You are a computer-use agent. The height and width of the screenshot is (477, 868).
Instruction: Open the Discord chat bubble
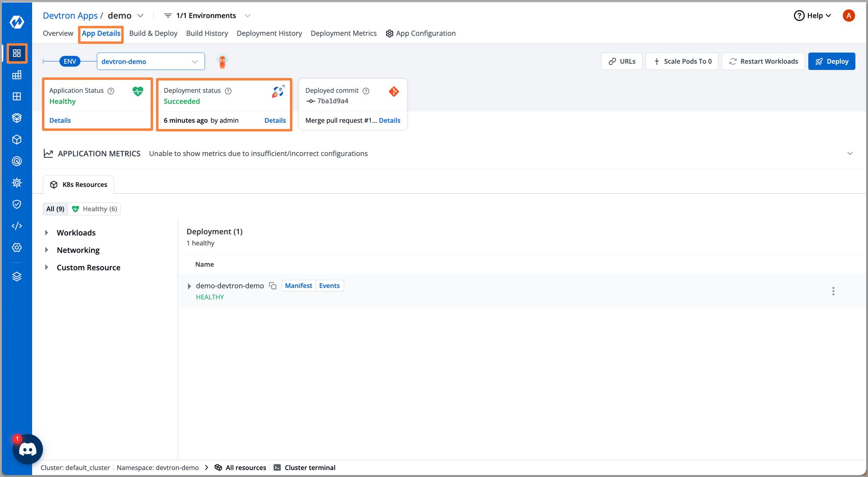tap(28, 449)
